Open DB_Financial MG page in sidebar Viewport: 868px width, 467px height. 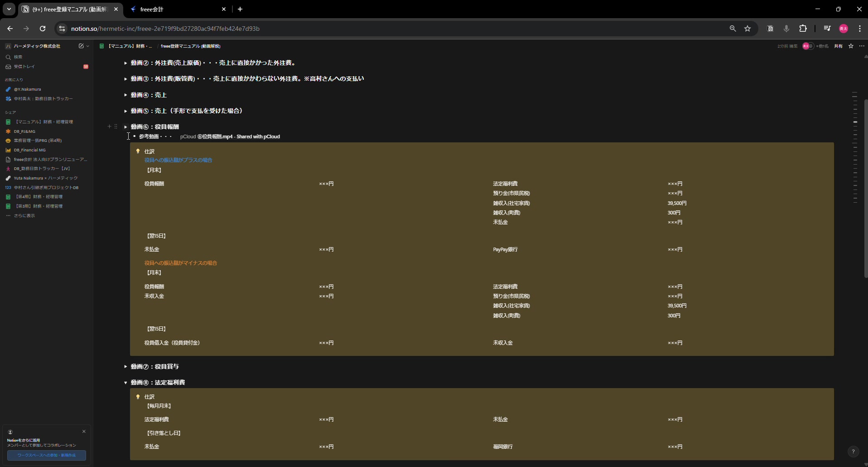(29, 150)
